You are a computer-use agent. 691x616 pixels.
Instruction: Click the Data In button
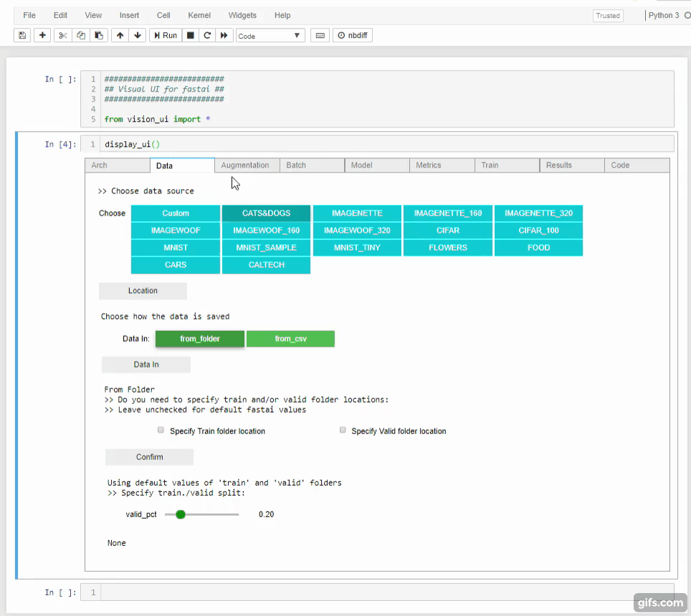click(146, 365)
